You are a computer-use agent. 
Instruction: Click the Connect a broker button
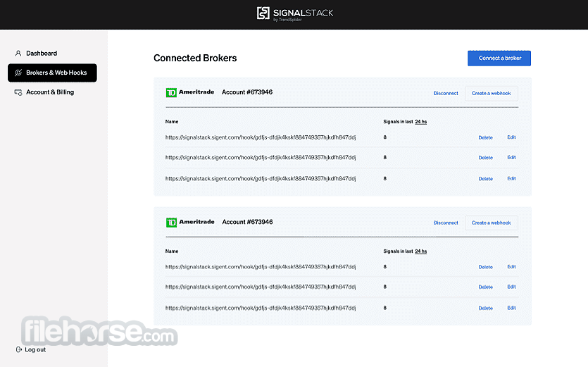(x=499, y=58)
